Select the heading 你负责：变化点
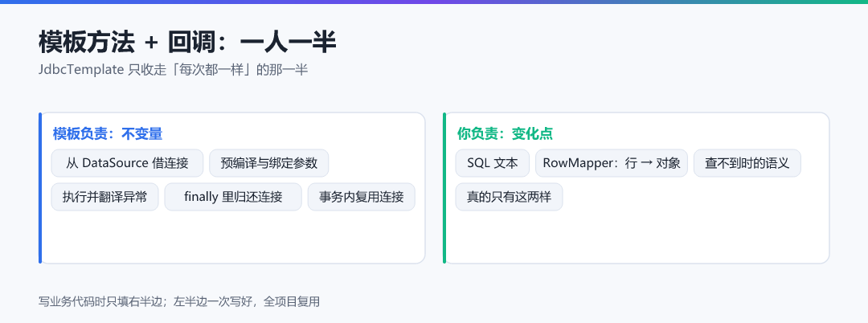 click(x=505, y=134)
